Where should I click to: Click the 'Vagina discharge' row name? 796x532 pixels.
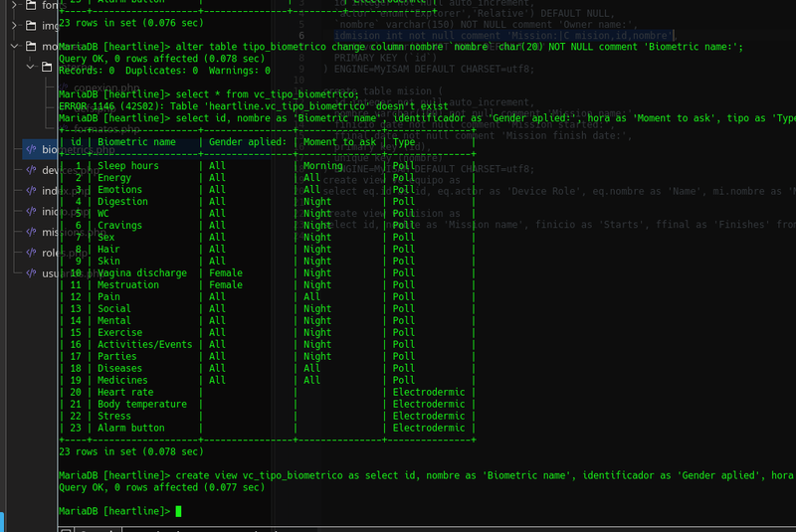(142, 272)
